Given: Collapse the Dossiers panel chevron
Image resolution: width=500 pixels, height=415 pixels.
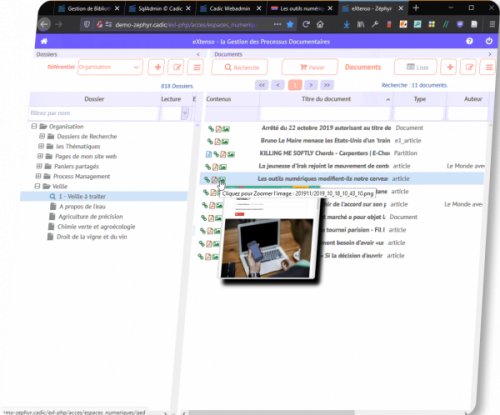Looking at the screenshot, I should [198, 54].
